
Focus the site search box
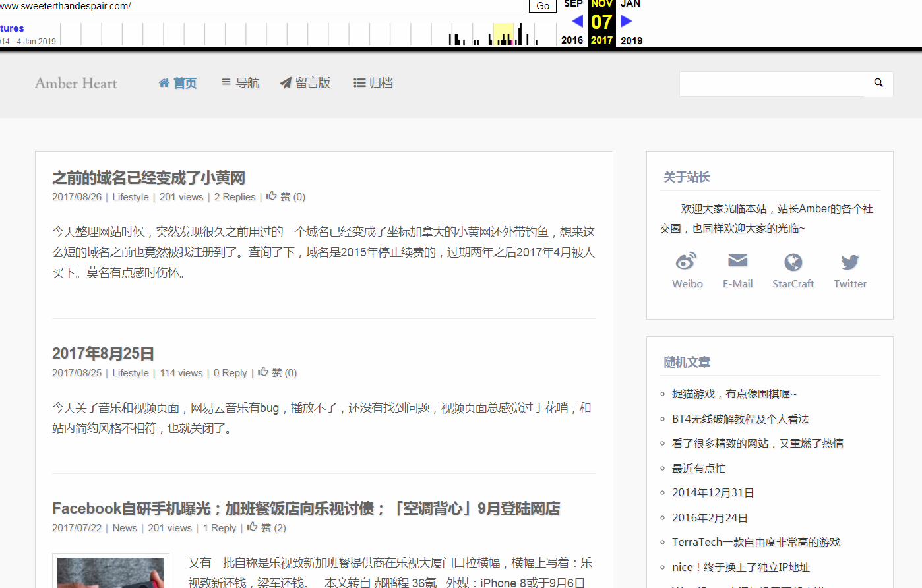772,84
